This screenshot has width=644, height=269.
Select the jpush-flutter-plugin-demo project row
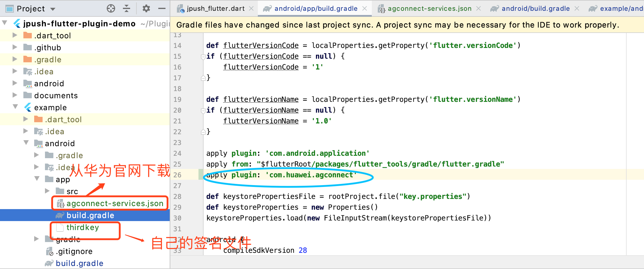(x=85, y=23)
